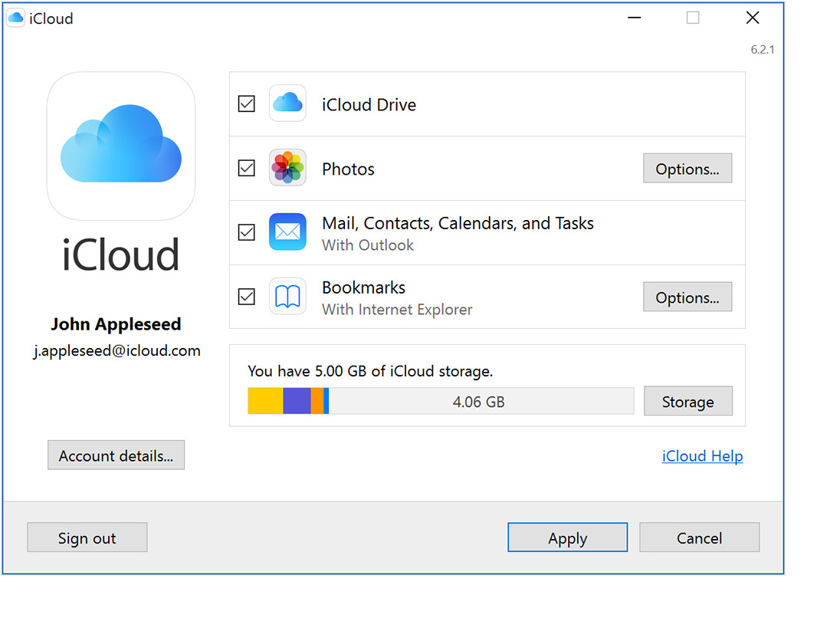Image resolution: width=840 pixels, height=644 pixels.
Task: Click the purple storage bar segment
Action: point(297,401)
